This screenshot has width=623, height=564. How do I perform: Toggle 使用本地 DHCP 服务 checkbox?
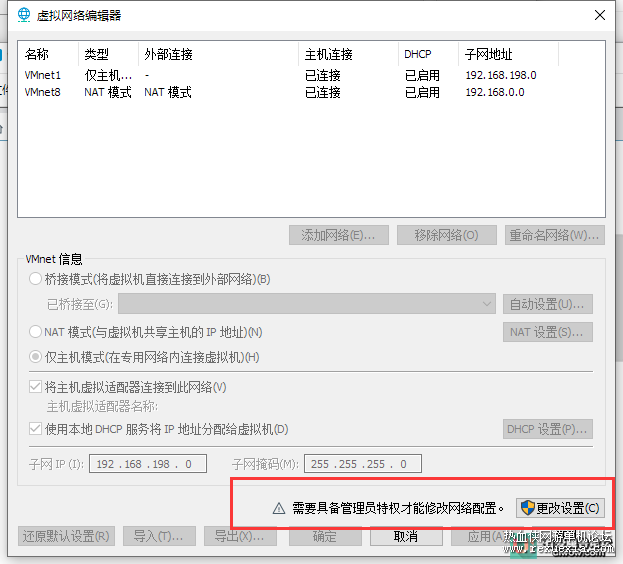(35, 429)
